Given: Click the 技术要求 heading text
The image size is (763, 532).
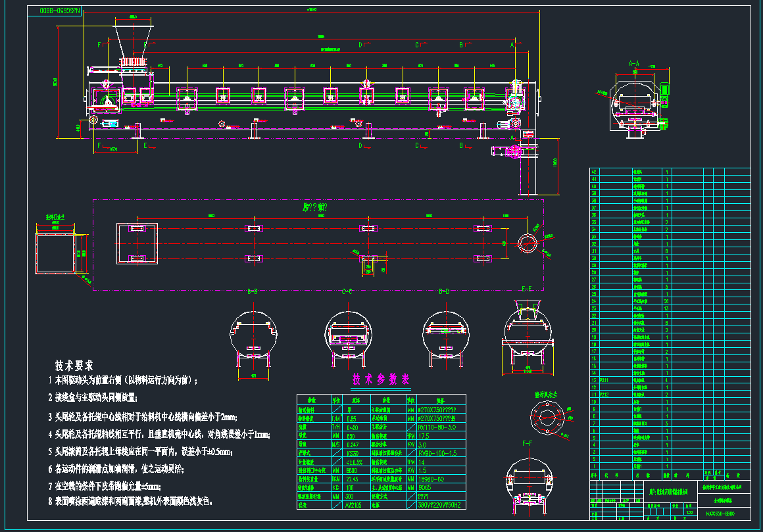Looking at the screenshot, I should click(74, 365).
